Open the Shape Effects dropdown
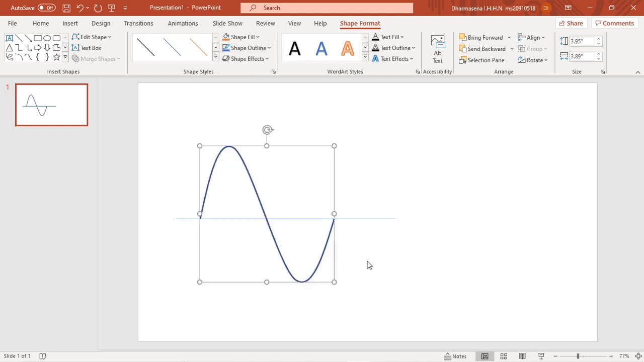Viewport: 644px width, 362px height. coord(246,59)
